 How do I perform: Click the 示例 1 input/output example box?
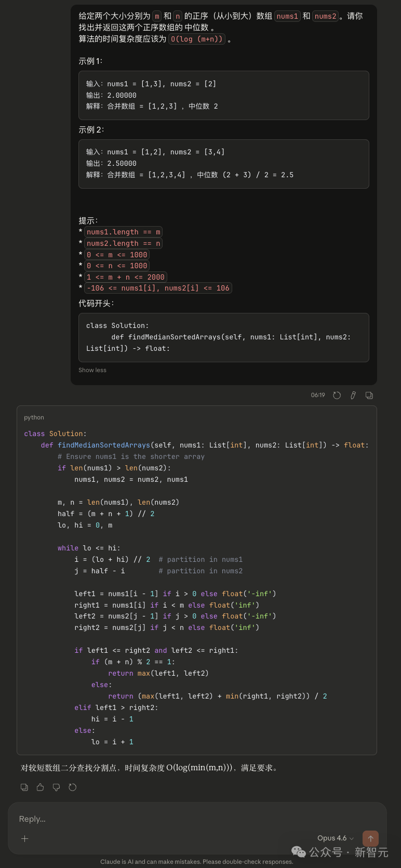point(223,95)
